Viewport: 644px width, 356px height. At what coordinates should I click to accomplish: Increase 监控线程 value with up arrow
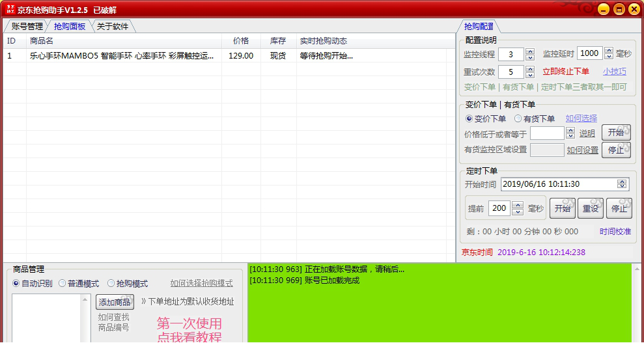coord(530,51)
